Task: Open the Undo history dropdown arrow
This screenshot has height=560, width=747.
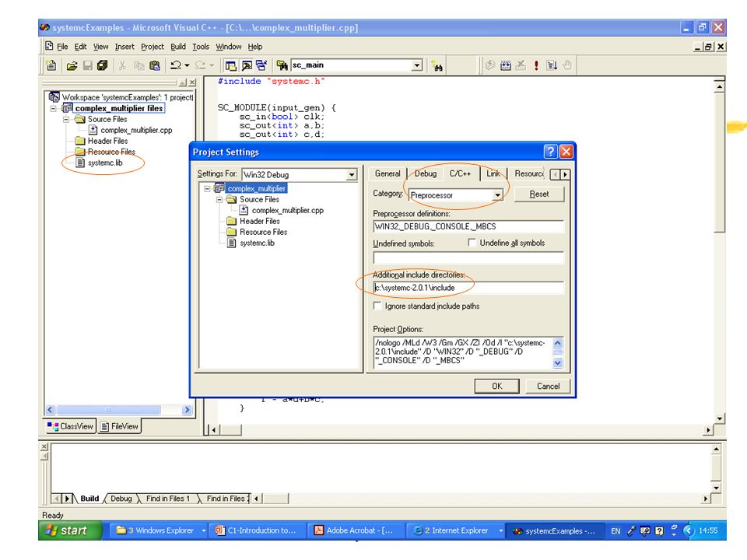Action: coord(187,65)
